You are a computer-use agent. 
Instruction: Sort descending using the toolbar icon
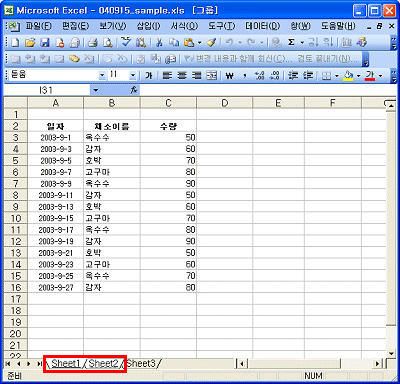coord(328,42)
